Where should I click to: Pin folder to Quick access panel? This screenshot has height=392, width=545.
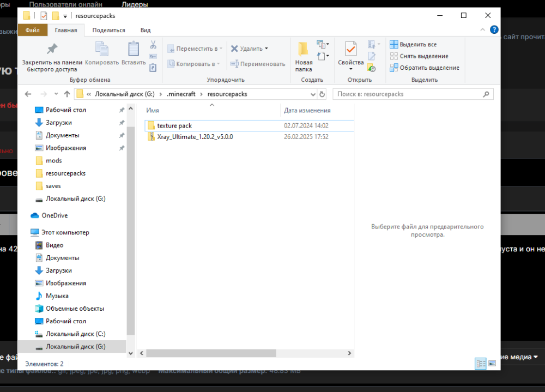tap(52, 57)
